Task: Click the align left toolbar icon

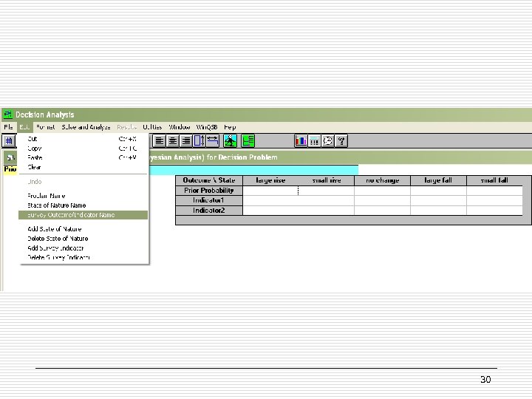Action: [x=160, y=141]
